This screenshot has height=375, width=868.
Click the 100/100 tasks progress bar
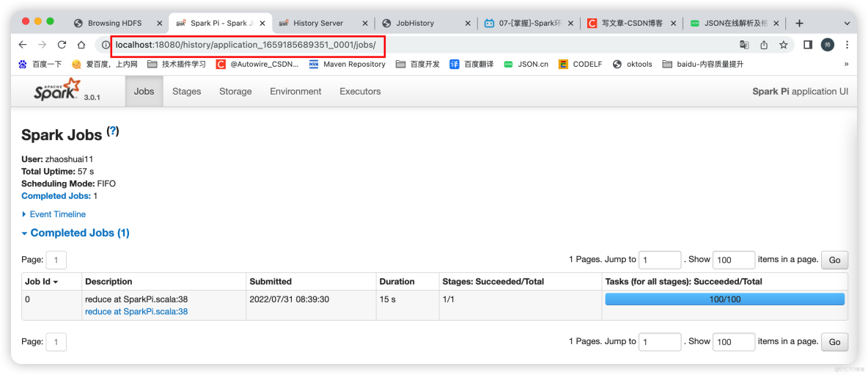pos(724,299)
